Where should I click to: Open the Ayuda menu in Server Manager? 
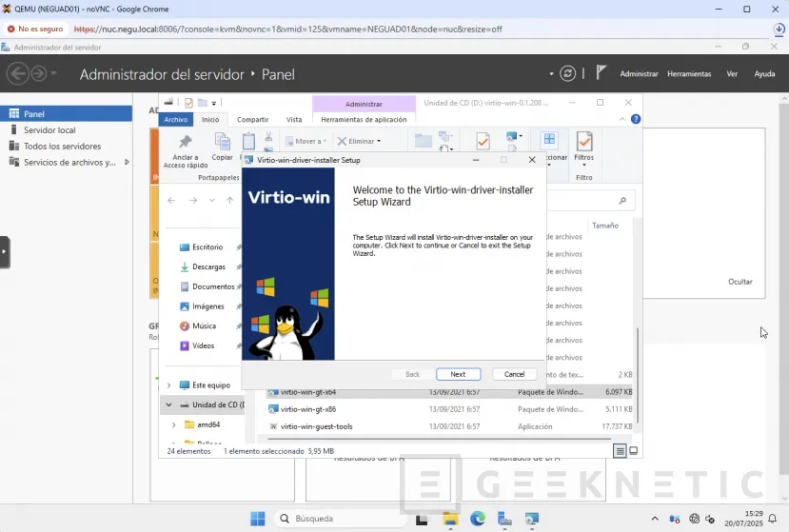tap(764, 74)
